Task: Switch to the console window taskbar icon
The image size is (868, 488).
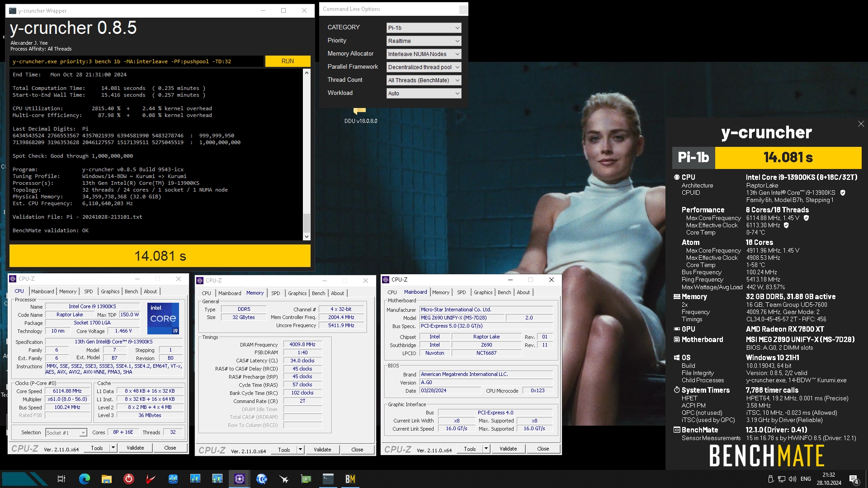Action: tap(328, 479)
